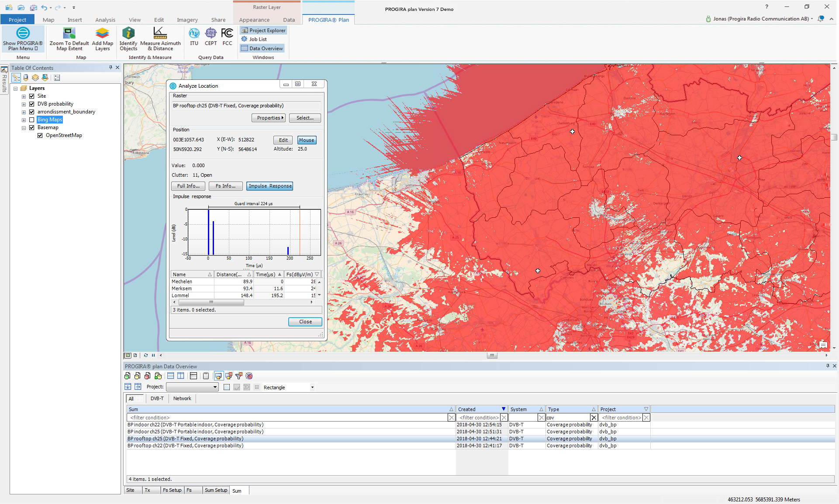Select List By Visibility icon in Table Of Contents
839x504 pixels.
35,78
